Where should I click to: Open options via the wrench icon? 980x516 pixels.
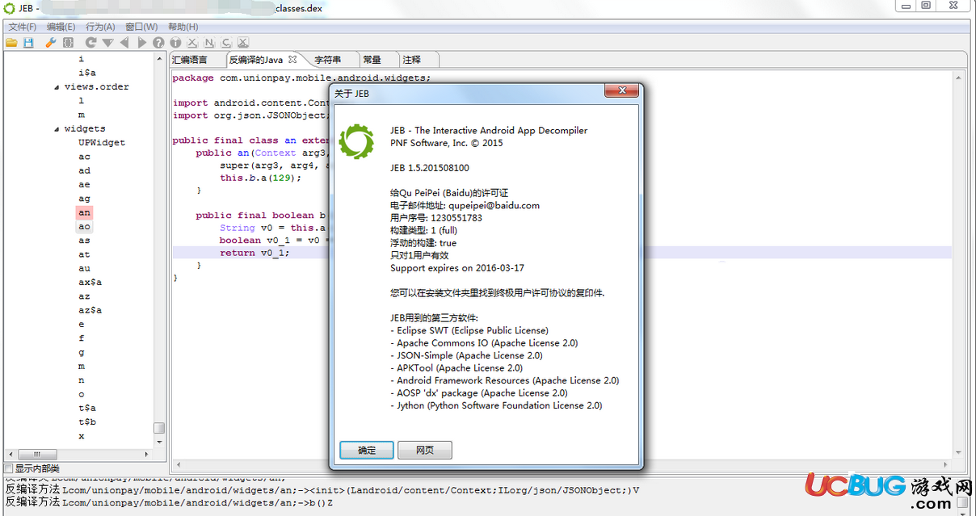coord(50,42)
